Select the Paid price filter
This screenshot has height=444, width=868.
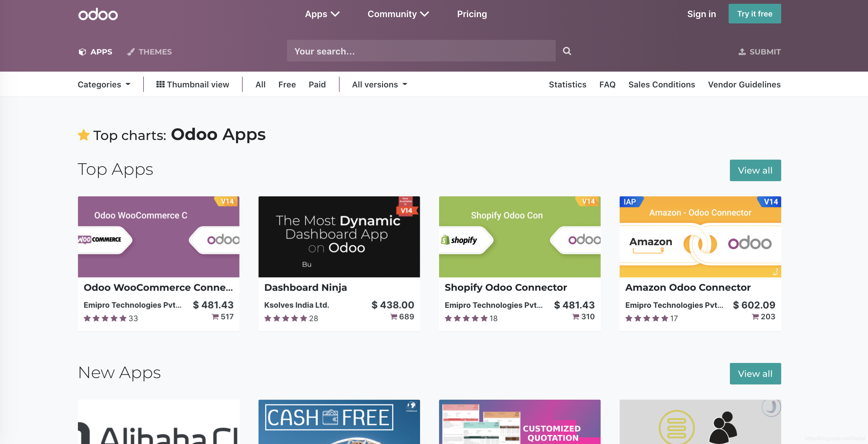point(317,85)
